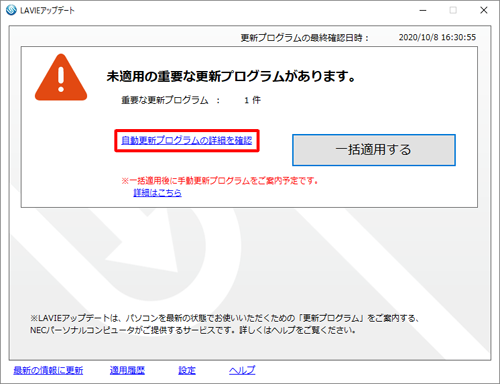This screenshot has width=500, height=384.
Task: Click the 更新プログラムの最終確認日時 label
Action: [x=305, y=38]
